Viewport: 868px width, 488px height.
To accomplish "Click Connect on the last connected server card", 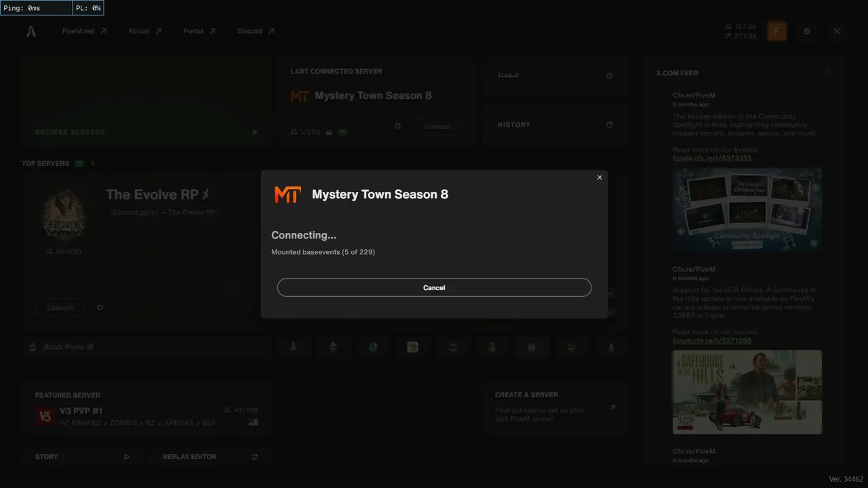I will [437, 126].
